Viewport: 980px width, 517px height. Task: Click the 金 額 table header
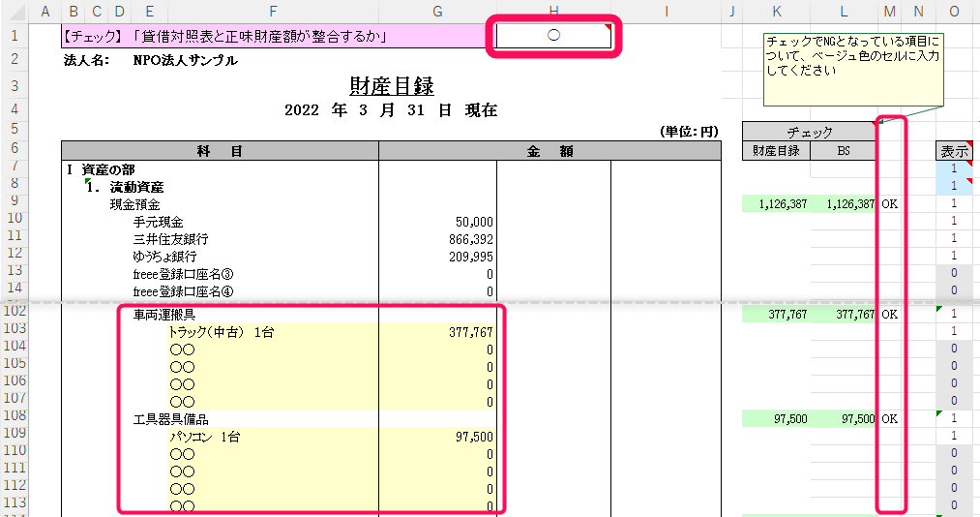(550, 151)
